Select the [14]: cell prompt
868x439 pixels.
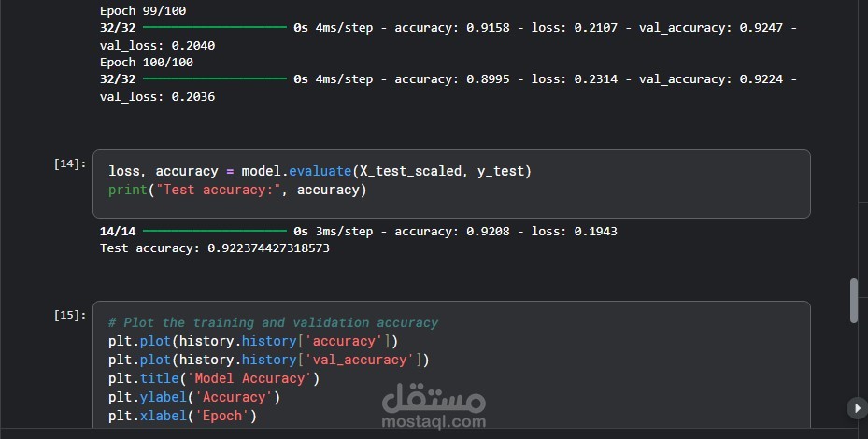(70, 163)
